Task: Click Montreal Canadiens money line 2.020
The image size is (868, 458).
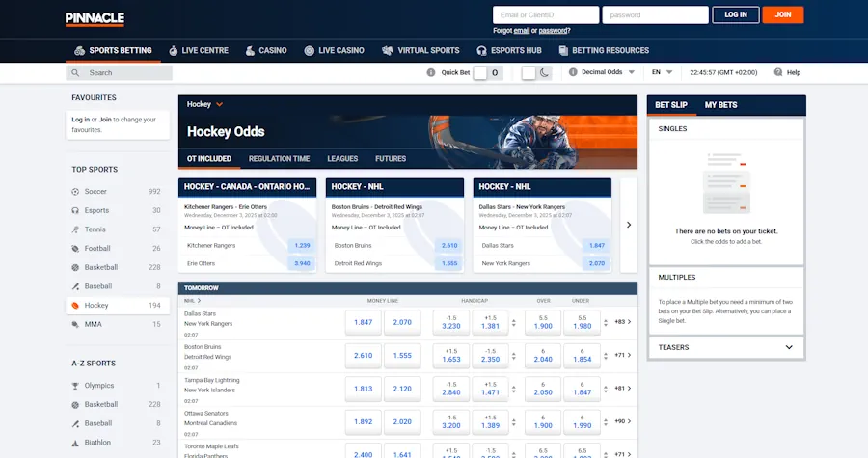Action: [402, 422]
